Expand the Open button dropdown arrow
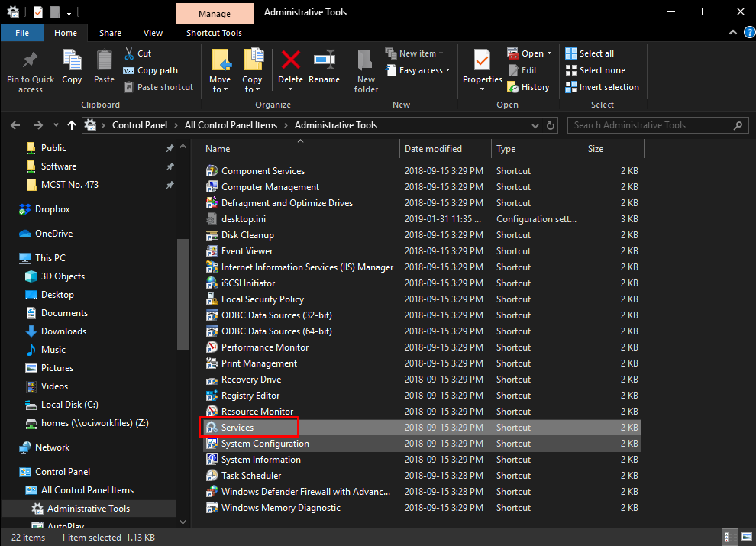 click(549, 53)
